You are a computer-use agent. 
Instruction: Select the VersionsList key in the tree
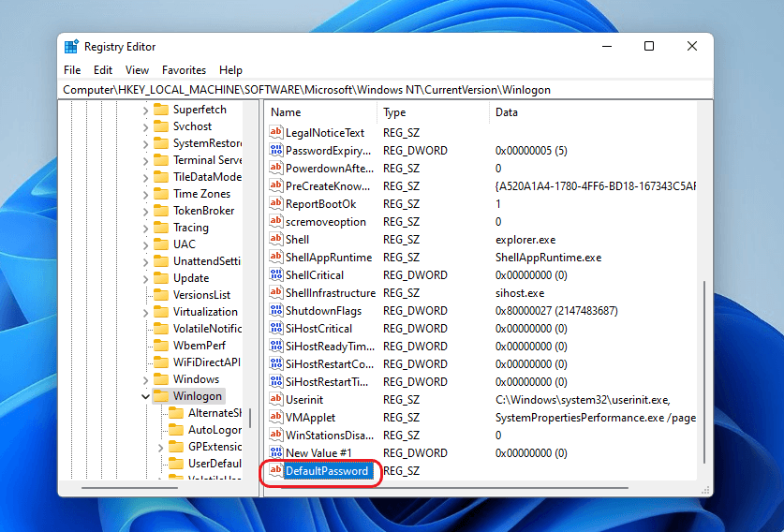(201, 295)
